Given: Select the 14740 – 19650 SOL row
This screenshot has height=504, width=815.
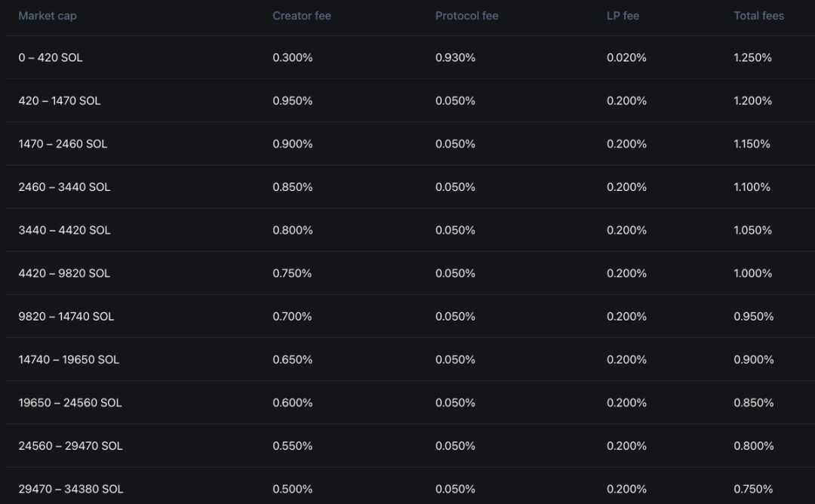Looking at the screenshot, I should (69, 359).
